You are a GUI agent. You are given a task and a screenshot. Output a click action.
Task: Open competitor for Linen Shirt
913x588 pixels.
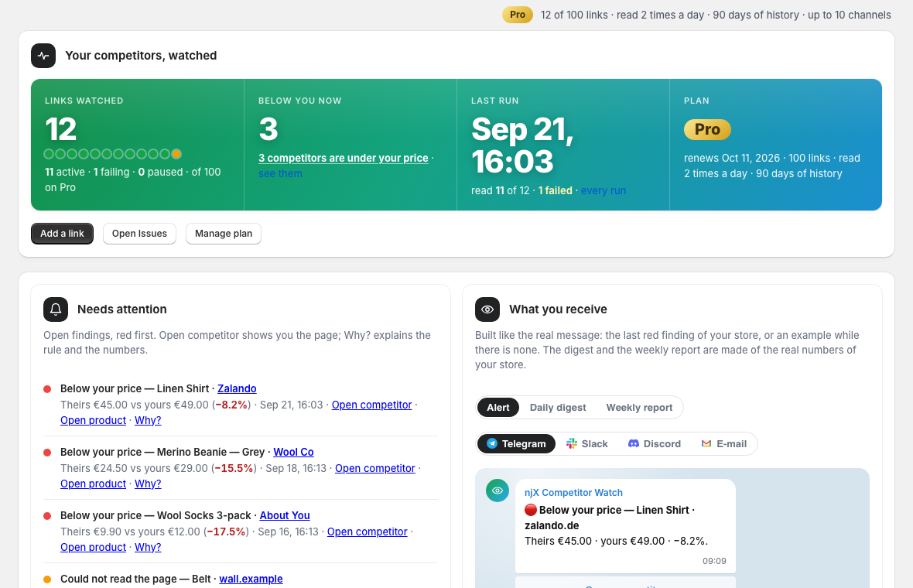pos(371,405)
